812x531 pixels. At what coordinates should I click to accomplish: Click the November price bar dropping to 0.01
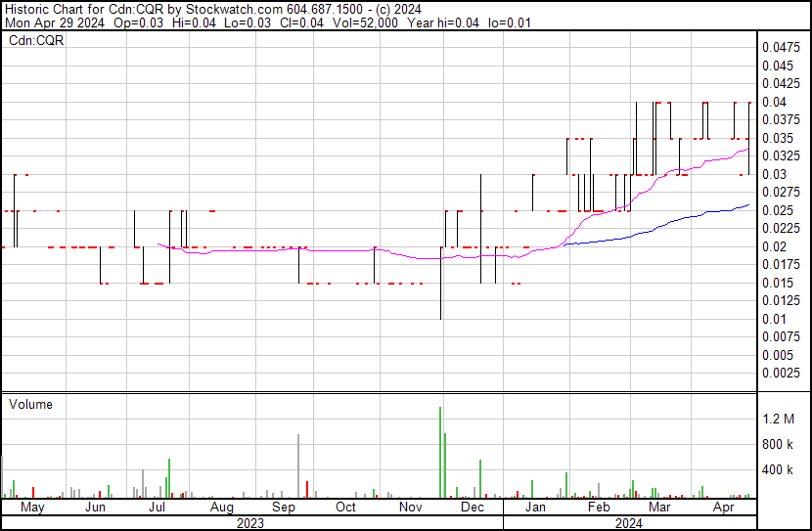440,283
